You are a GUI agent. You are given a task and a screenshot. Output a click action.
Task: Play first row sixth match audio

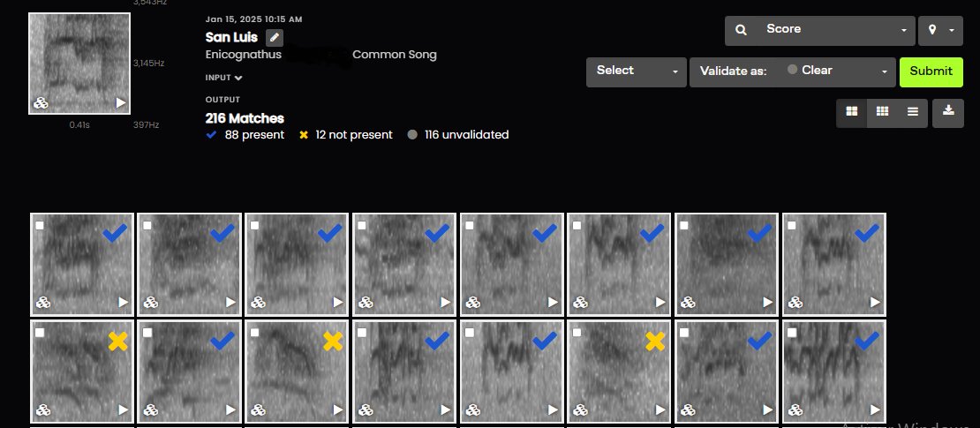pyautogui.click(x=660, y=303)
